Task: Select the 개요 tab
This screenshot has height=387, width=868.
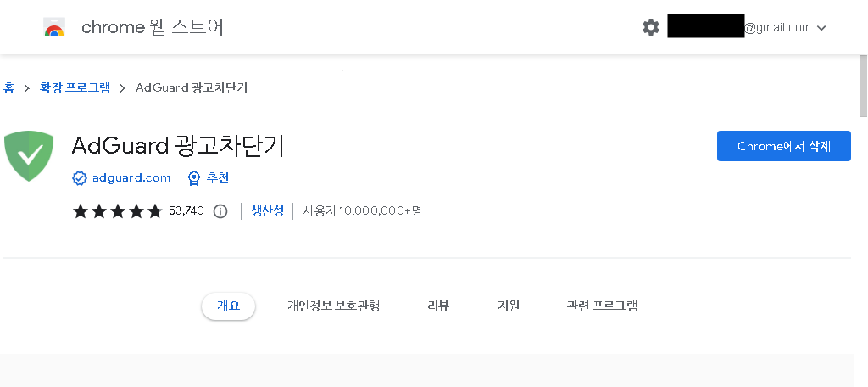Action: pos(228,306)
